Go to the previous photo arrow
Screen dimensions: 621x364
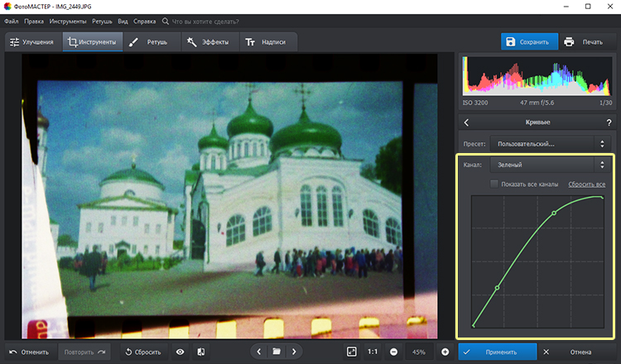(x=258, y=352)
